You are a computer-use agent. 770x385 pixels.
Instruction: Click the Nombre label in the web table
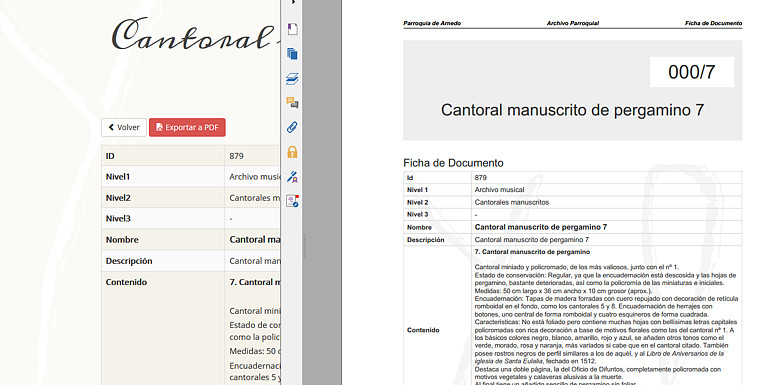coord(122,240)
